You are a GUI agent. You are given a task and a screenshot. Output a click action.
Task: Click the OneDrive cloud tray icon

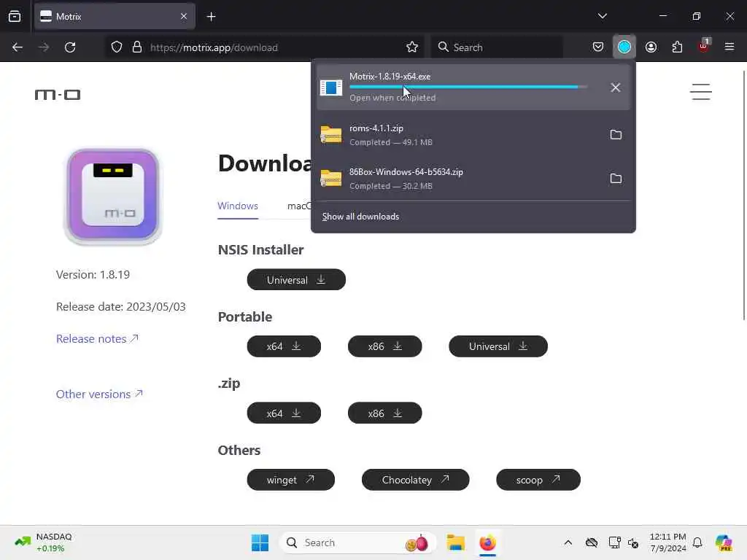pyautogui.click(x=591, y=542)
